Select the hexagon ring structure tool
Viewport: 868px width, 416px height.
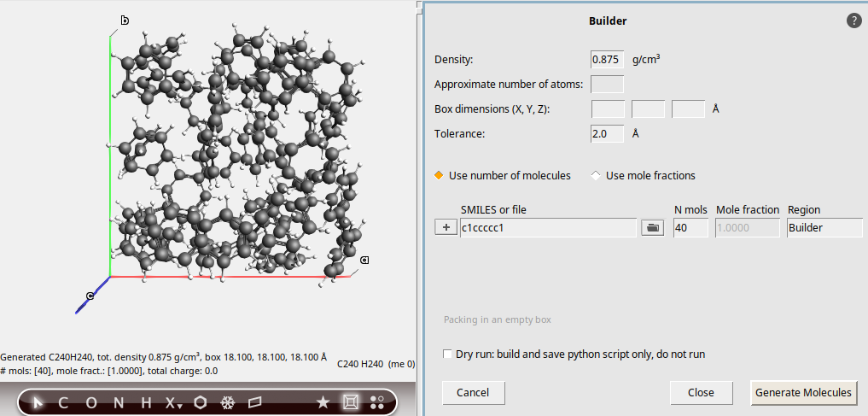[x=201, y=402]
